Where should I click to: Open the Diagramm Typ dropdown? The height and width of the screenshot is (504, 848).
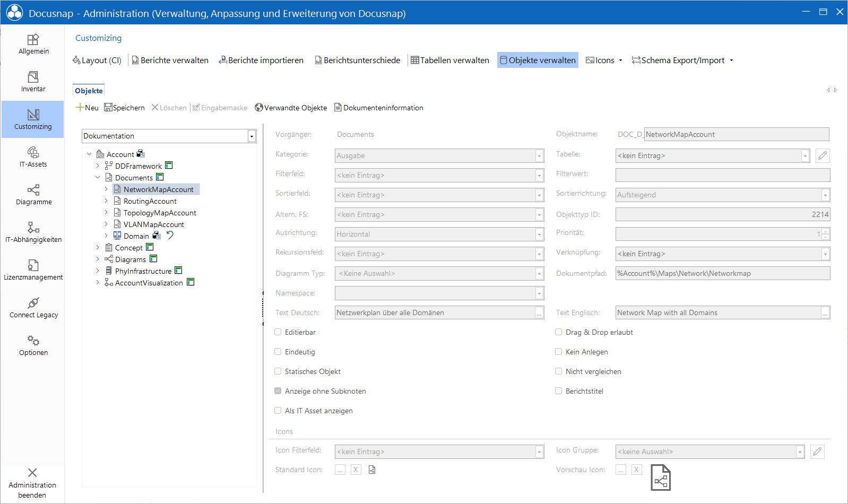539,274
